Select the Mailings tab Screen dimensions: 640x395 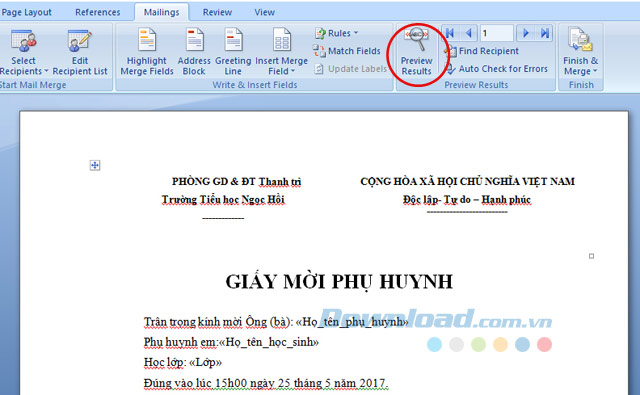[161, 12]
